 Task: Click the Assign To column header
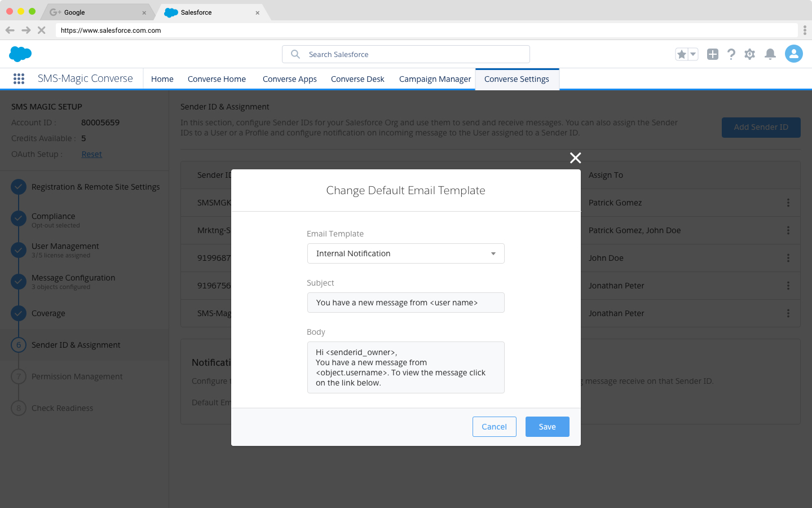tap(606, 175)
